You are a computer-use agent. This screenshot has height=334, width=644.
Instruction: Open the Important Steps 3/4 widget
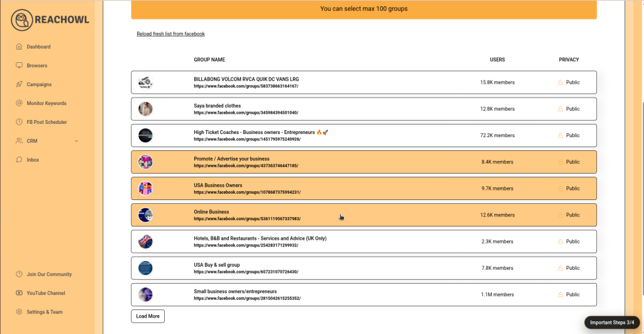tap(611, 322)
